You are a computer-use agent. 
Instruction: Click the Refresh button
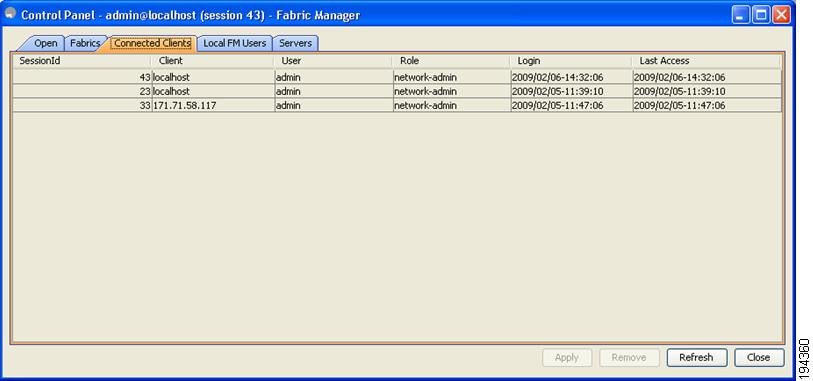click(696, 358)
